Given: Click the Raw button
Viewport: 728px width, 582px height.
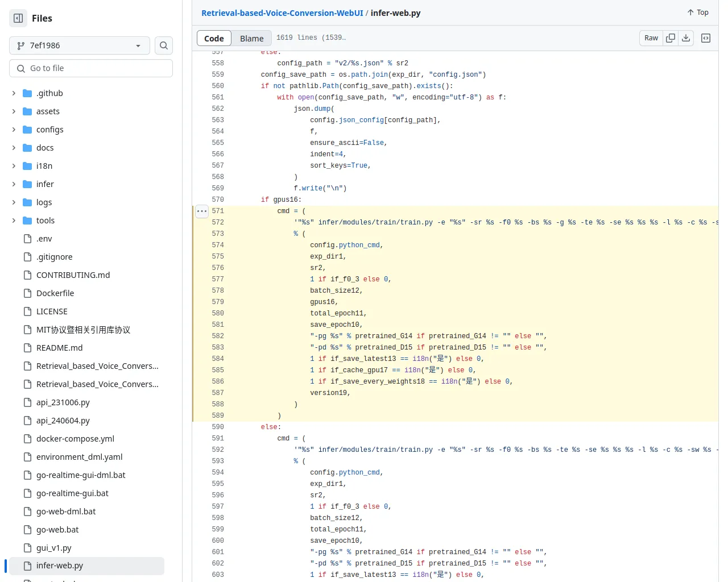Looking at the screenshot, I should point(651,38).
